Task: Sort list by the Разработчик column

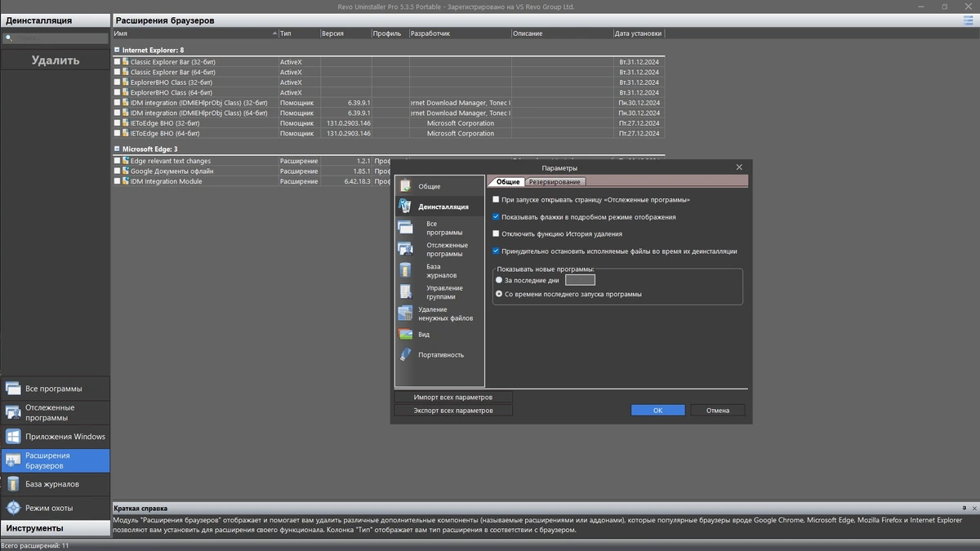Action: [460, 34]
